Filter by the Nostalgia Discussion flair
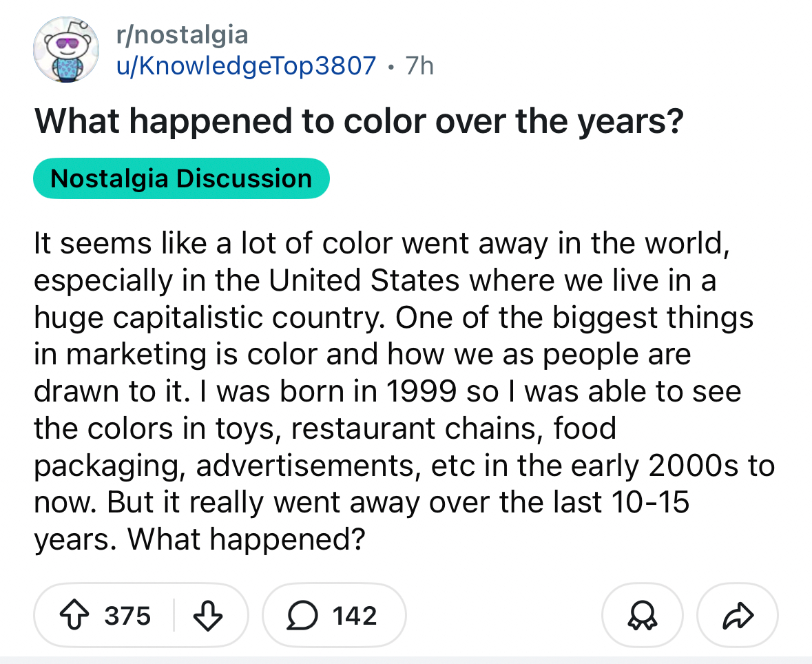The height and width of the screenshot is (664, 812). [x=181, y=178]
